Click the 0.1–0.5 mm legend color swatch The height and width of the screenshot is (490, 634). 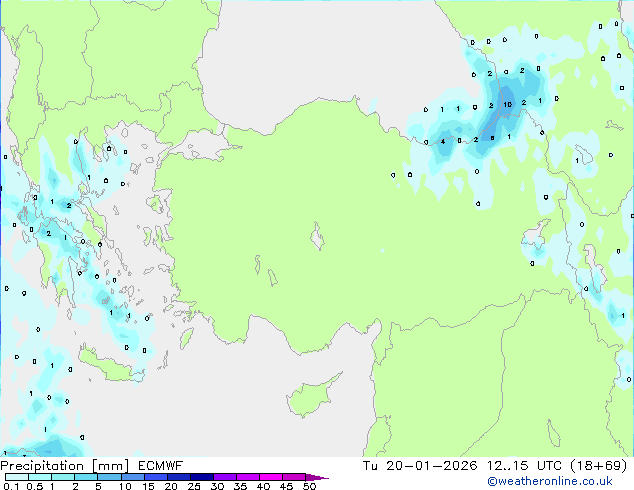point(17,477)
